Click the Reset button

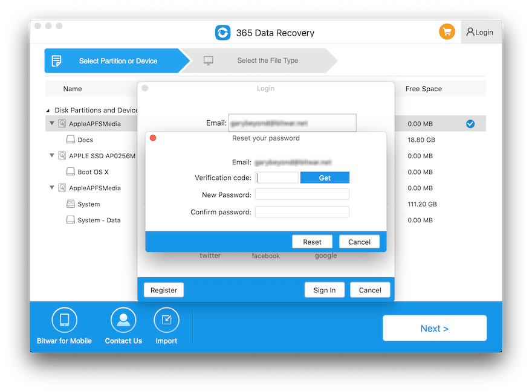click(x=312, y=242)
